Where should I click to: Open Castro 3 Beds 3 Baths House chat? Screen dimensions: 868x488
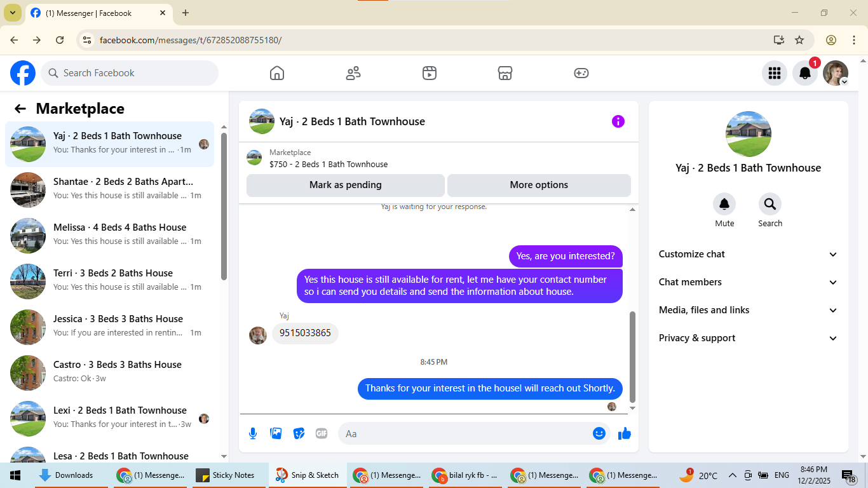tap(109, 373)
